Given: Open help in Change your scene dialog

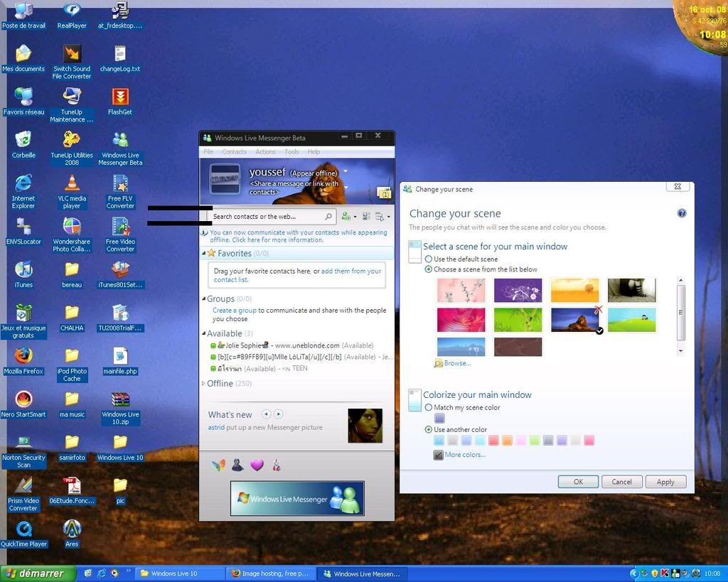Looking at the screenshot, I should click(x=682, y=213).
